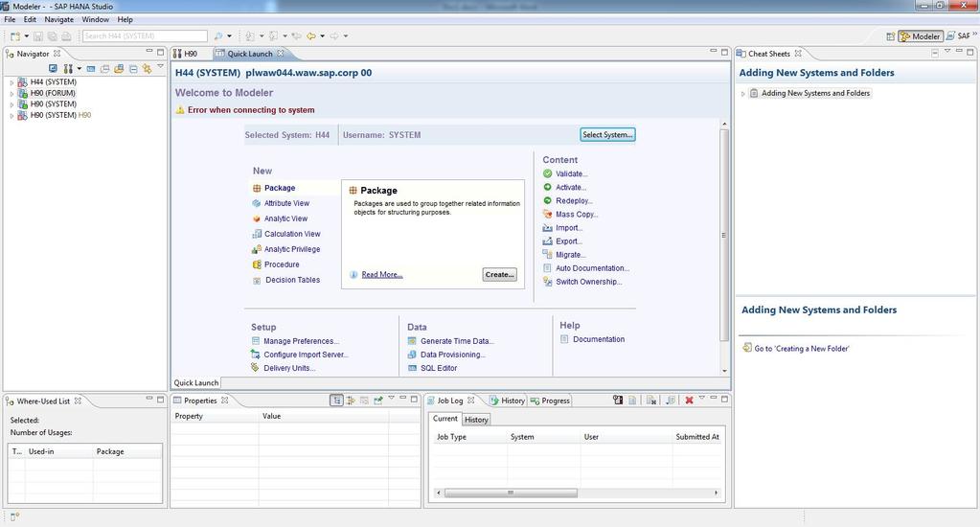Click the Documentation link under Help
980x527 pixels.
[x=599, y=339]
